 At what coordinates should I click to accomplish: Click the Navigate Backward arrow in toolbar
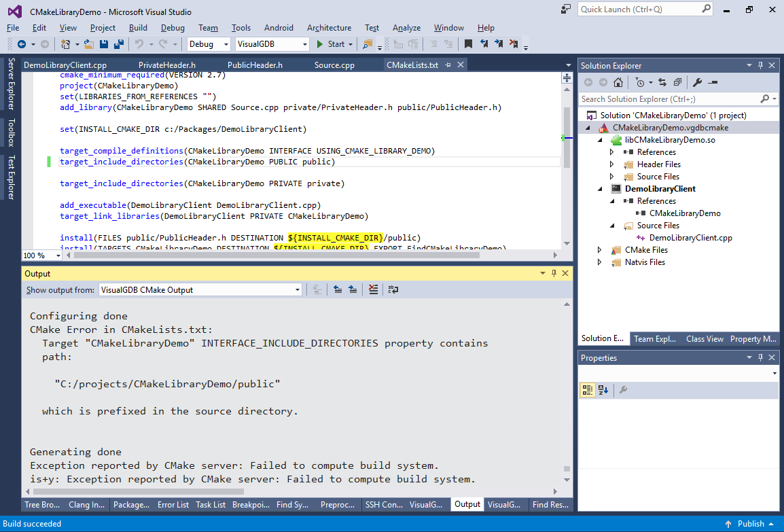[x=22, y=44]
